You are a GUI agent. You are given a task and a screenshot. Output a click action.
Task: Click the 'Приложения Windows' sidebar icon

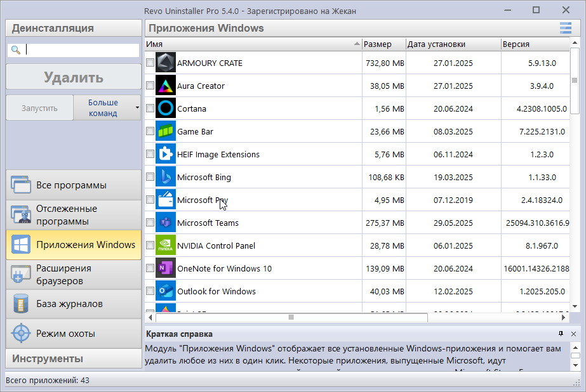point(21,245)
